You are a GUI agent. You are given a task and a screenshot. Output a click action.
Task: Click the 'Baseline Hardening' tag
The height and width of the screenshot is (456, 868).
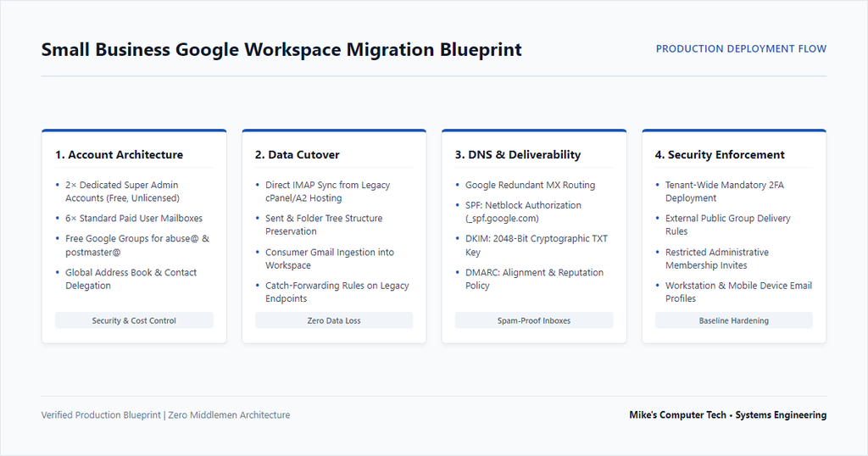tap(734, 320)
